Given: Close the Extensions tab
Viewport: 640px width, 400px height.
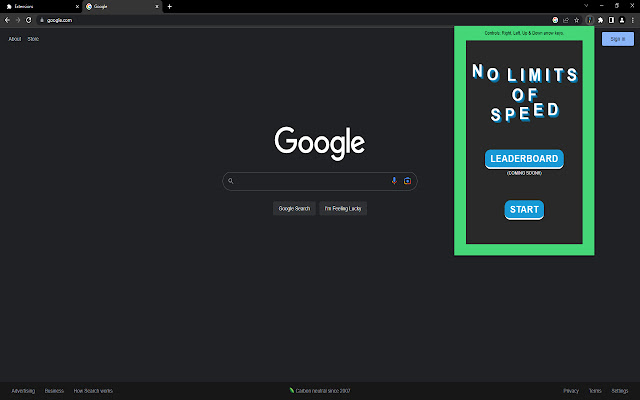Looking at the screenshot, I should 77,7.
